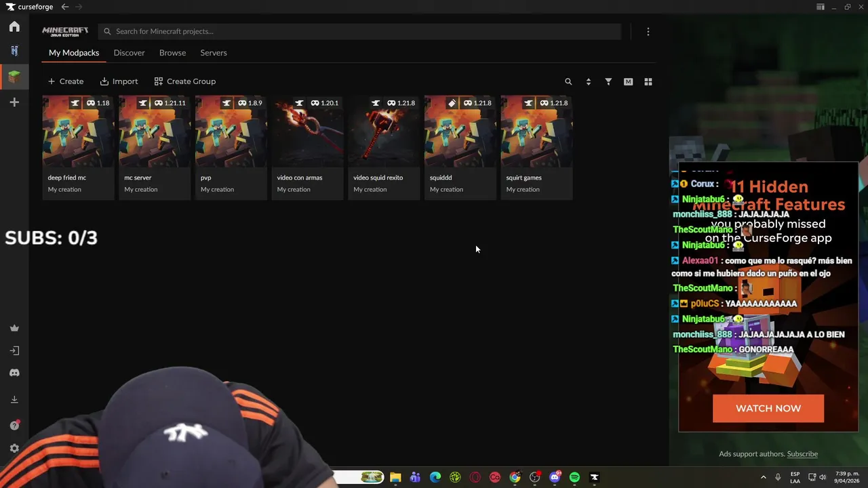Open Microsoft Teams from the taskbar
Image resolution: width=868 pixels, height=488 pixels.
415,477
